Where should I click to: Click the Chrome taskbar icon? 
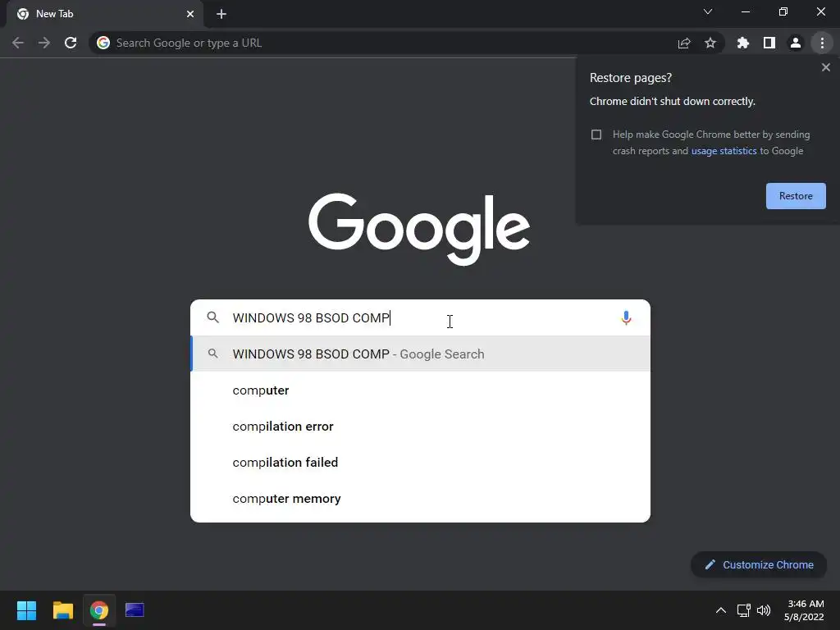[99, 610]
